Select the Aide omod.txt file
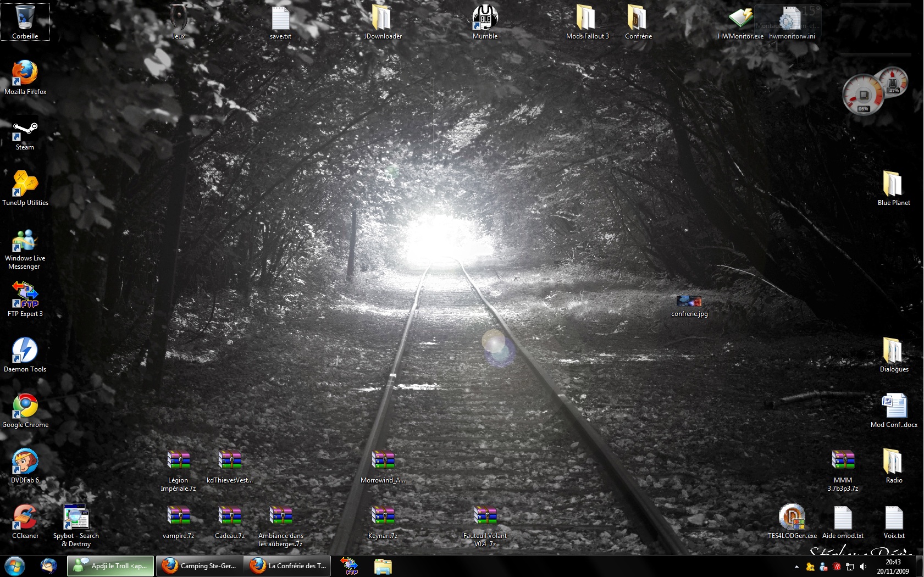Viewport: 924px width, 577px height. [x=843, y=521]
